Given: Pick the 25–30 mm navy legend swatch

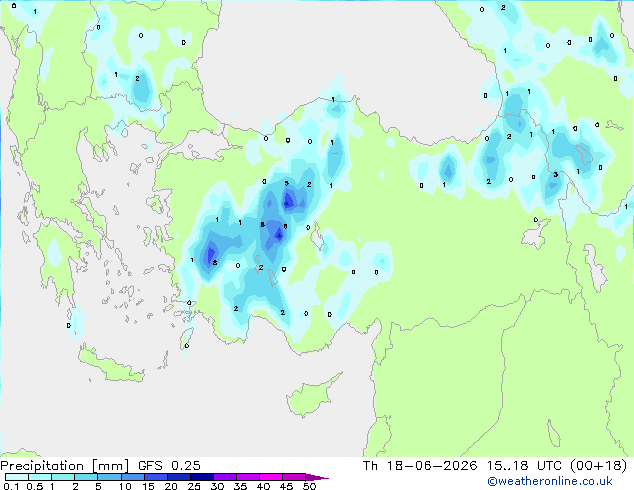Looking at the screenshot, I should pos(201,477).
